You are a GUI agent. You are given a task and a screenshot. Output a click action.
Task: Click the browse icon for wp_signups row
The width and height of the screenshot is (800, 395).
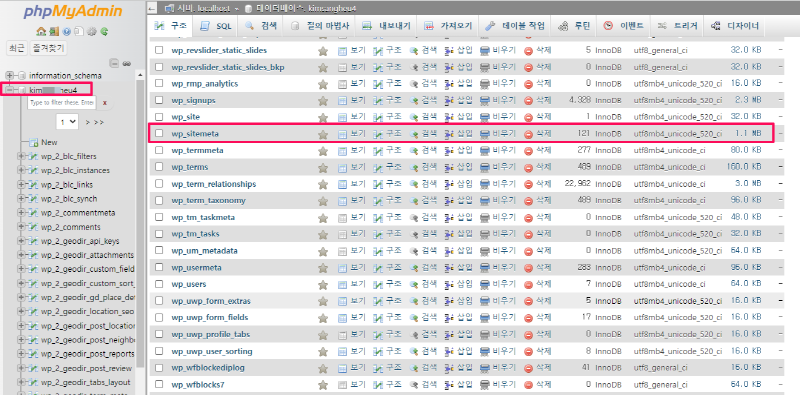point(342,101)
